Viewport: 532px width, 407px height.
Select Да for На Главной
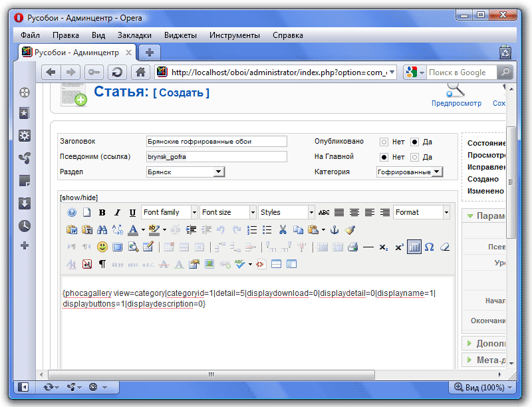click(414, 157)
